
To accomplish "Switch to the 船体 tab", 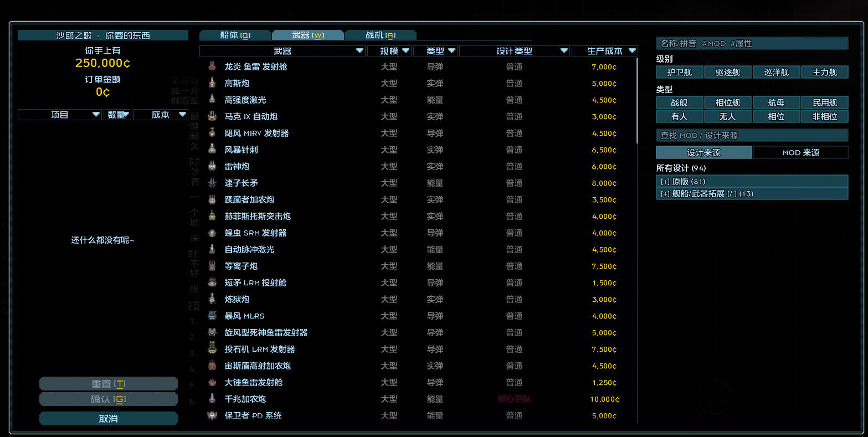I will point(235,35).
